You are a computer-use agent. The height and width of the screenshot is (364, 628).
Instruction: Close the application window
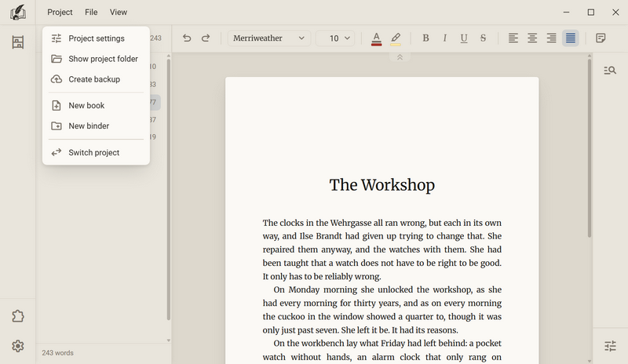click(615, 12)
